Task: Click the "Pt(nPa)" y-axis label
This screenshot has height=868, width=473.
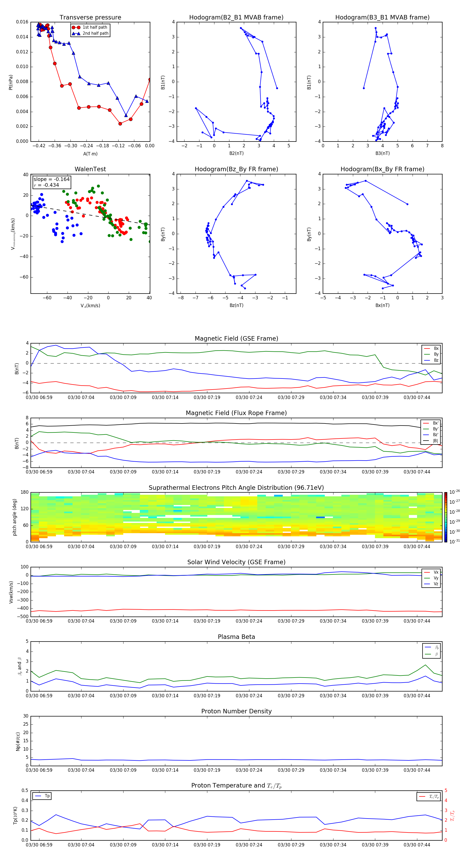Action: coord(11,82)
